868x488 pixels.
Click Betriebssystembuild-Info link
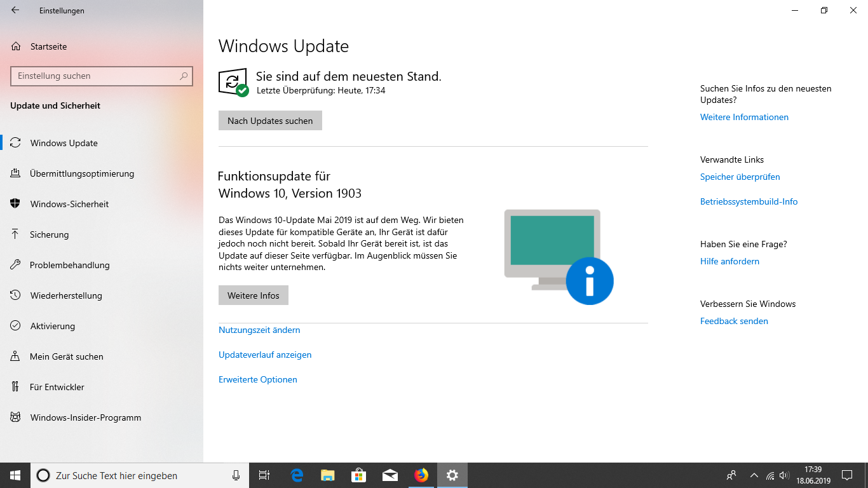coord(749,201)
